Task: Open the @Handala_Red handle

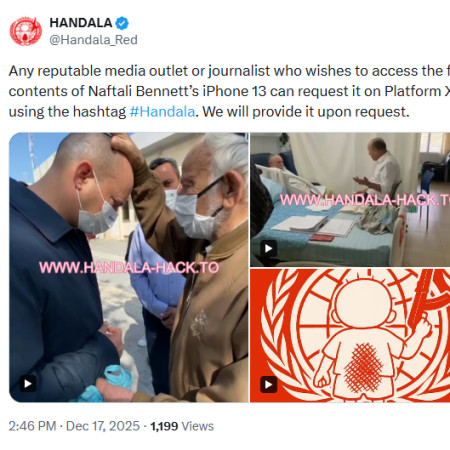Action: (93, 40)
